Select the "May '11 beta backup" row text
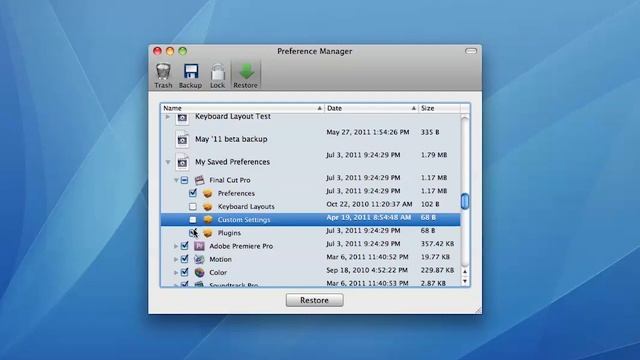This screenshot has width=640, height=360. [231, 139]
